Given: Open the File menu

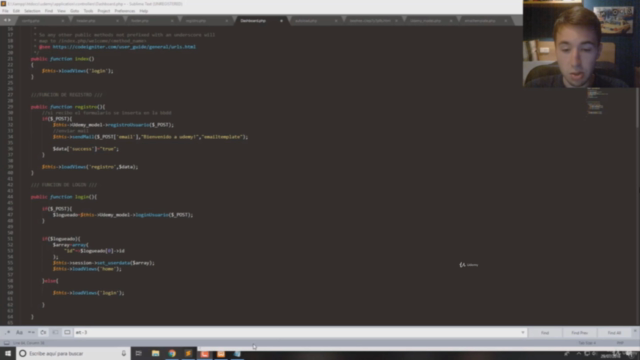Looking at the screenshot, I should [5, 11].
